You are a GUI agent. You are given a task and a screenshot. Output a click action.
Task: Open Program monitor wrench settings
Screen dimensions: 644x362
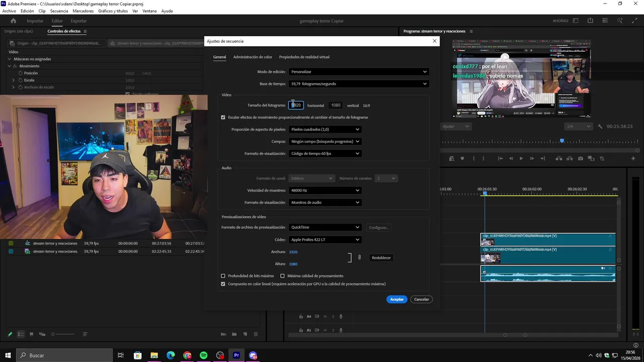pos(600,127)
